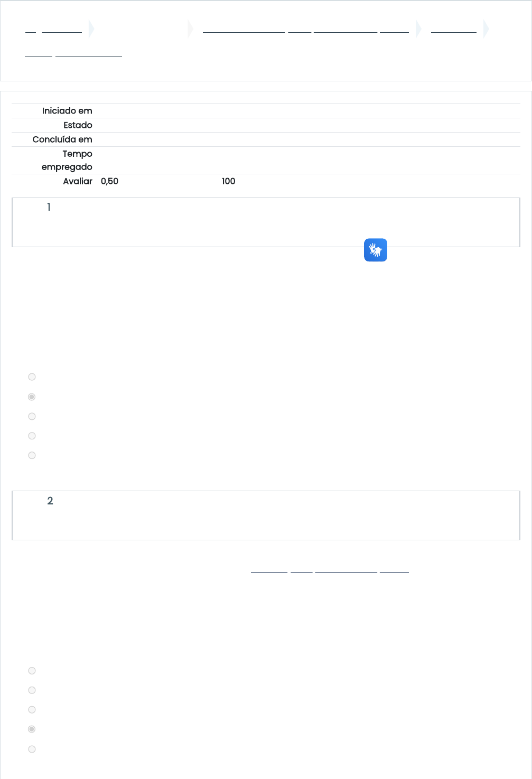The height and width of the screenshot is (779, 532).
Task: Choose the second radio option of question 2
Action: click(x=32, y=690)
